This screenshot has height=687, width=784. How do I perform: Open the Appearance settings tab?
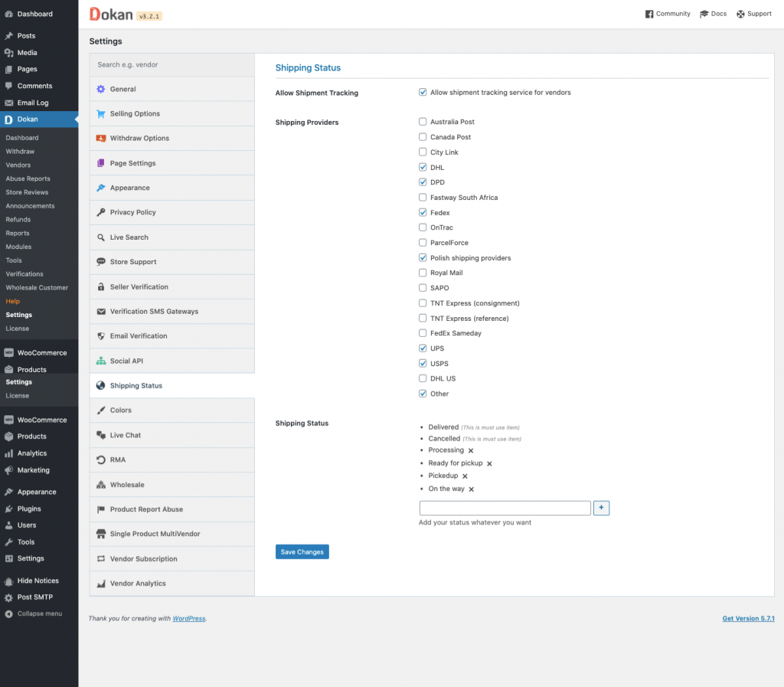(x=172, y=188)
